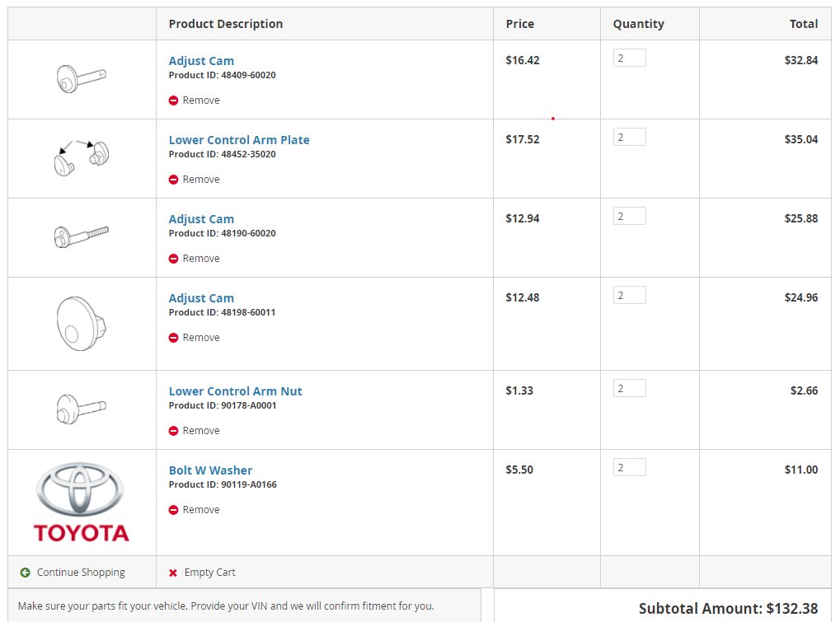Viewport: 840px width, 622px height.
Task: Click red remove icon for Lower Control Arm Plate
Action: pos(173,180)
